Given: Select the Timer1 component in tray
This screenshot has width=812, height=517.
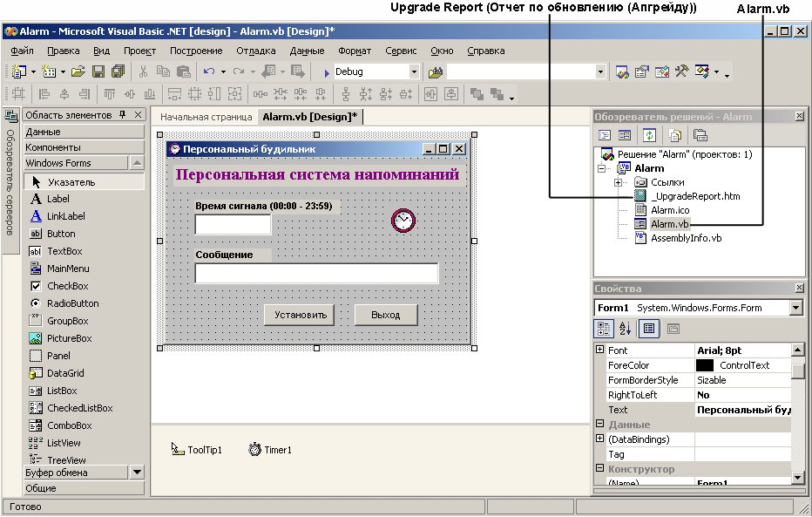Looking at the screenshot, I should (x=270, y=450).
